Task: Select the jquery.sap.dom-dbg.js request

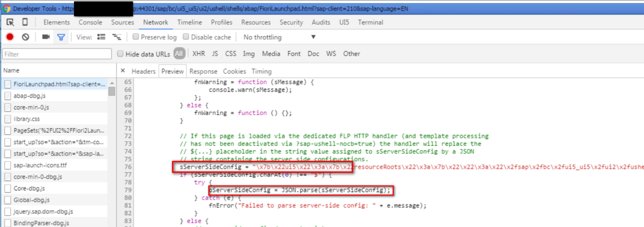Action: (55, 211)
